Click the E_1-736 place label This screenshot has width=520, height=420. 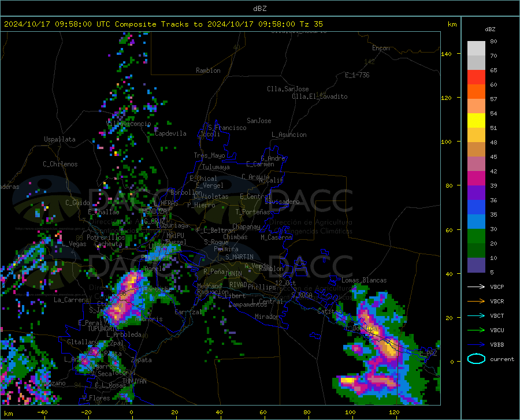pyautogui.click(x=357, y=75)
